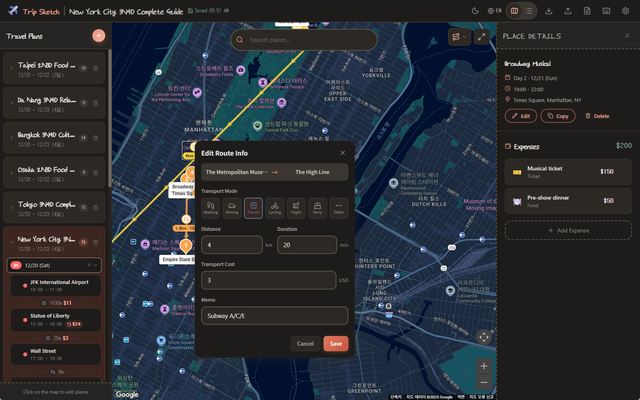
Task: Save the route info
Action: tap(335, 343)
